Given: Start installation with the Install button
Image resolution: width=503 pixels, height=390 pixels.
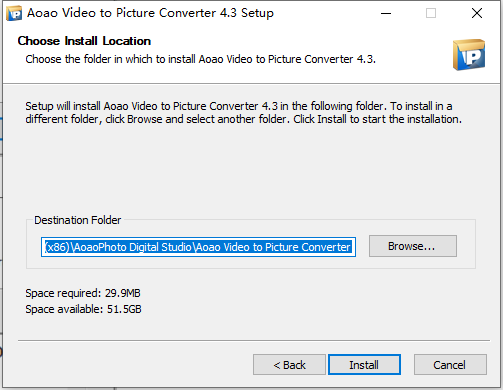Looking at the screenshot, I should coord(364,365).
